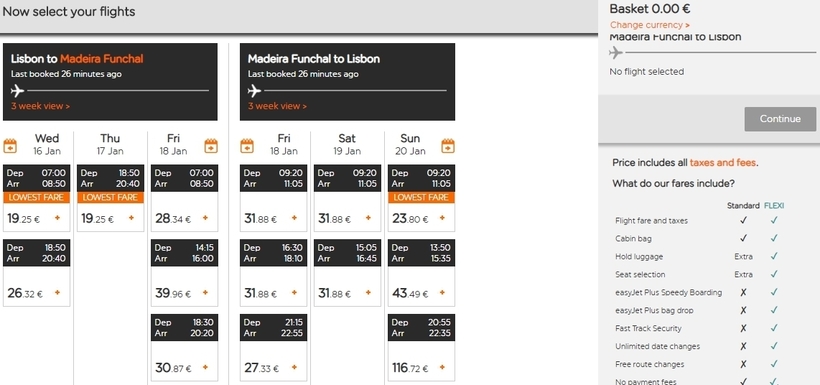The height and width of the screenshot is (385, 820).
Task: Show earlier outbound dates with the calendar icon beside Wed
Action: tap(10, 145)
